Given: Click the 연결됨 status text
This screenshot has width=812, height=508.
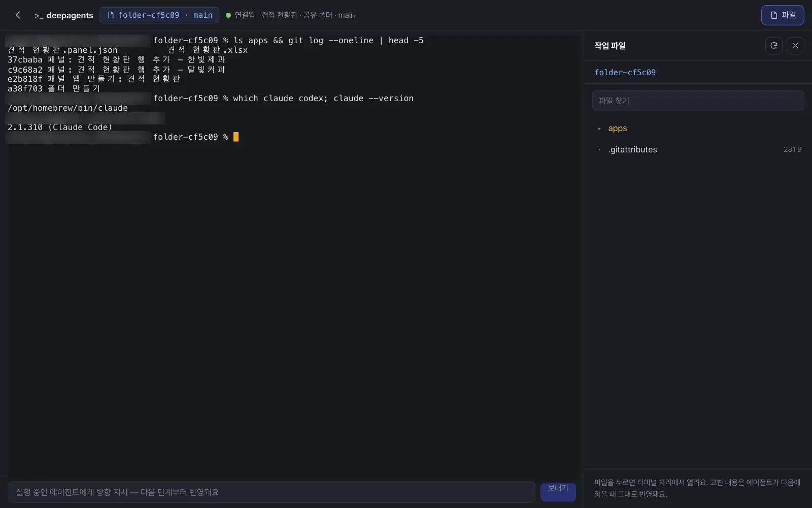Looking at the screenshot, I should [x=245, y=15].
